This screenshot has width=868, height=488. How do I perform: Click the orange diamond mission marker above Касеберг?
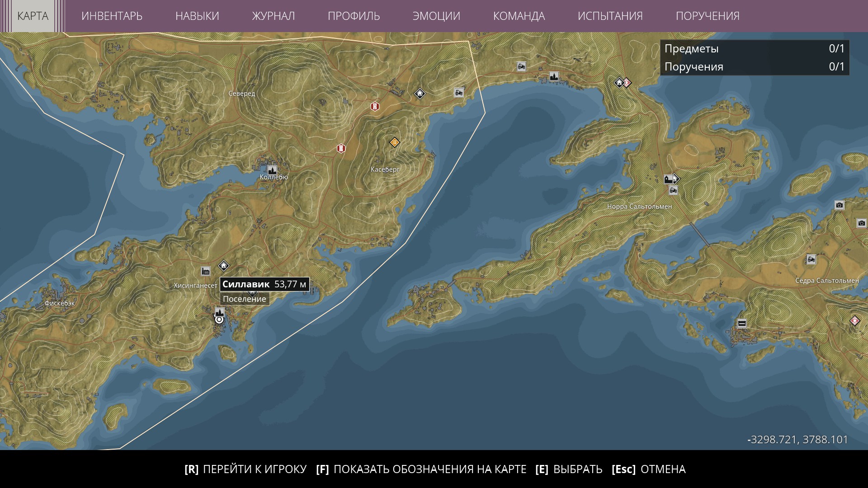pos(395,142)
